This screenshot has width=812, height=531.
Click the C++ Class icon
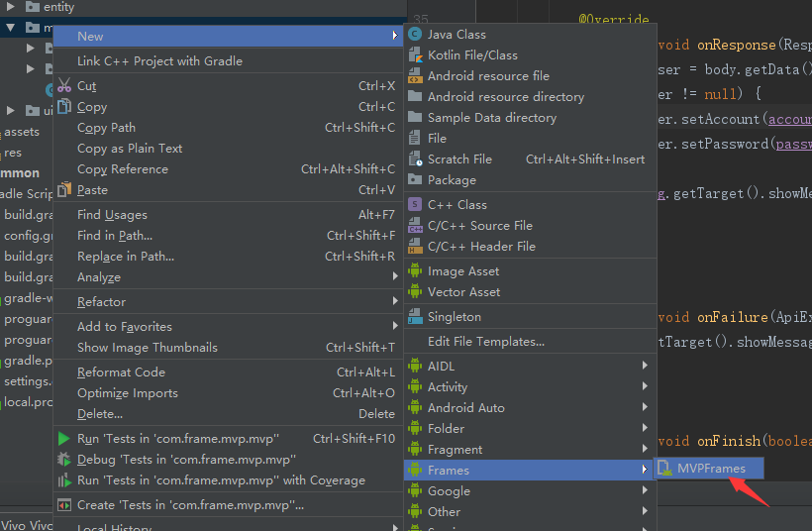coord(415,205)
